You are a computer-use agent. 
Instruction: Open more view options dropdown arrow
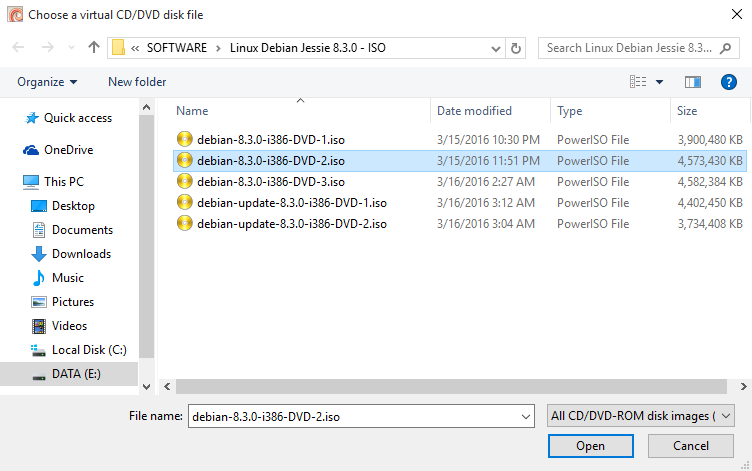659,82
